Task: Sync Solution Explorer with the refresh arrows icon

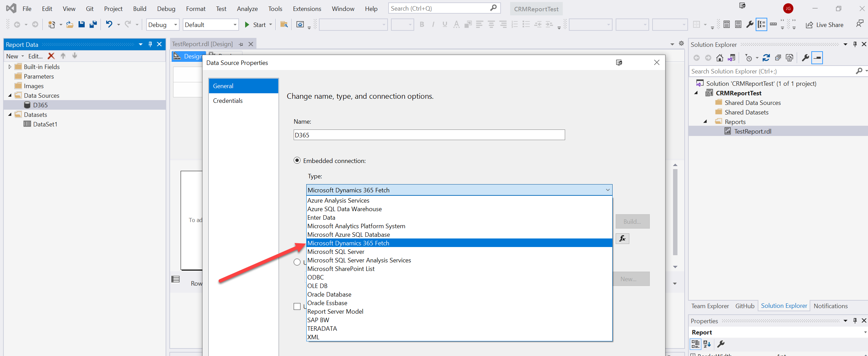Action: pyautogui.click(x=766, y=58)
